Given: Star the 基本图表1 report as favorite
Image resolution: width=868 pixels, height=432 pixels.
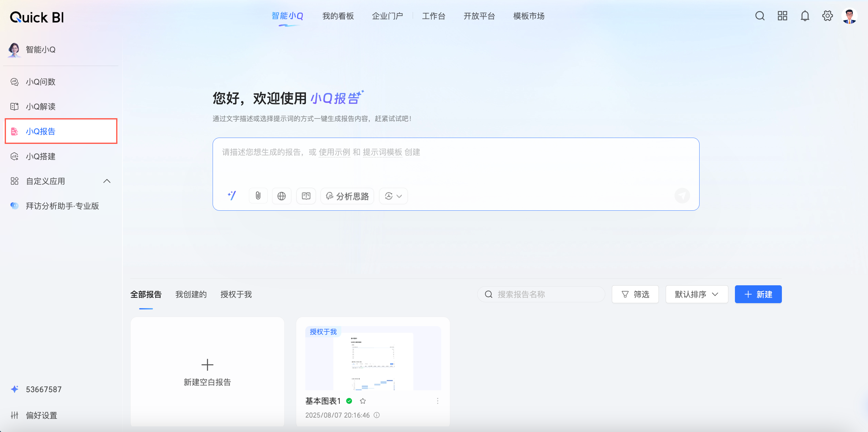Looking at the screenshot, I should 363,401.
